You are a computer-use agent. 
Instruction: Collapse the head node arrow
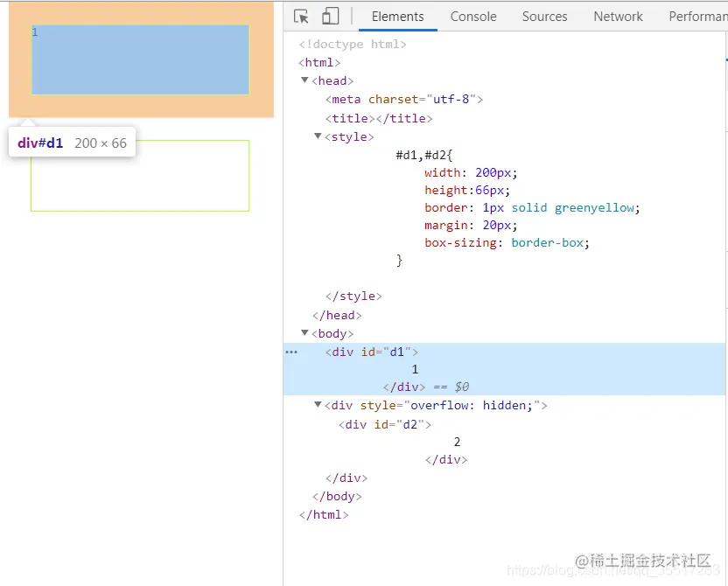tap(304, 80)
